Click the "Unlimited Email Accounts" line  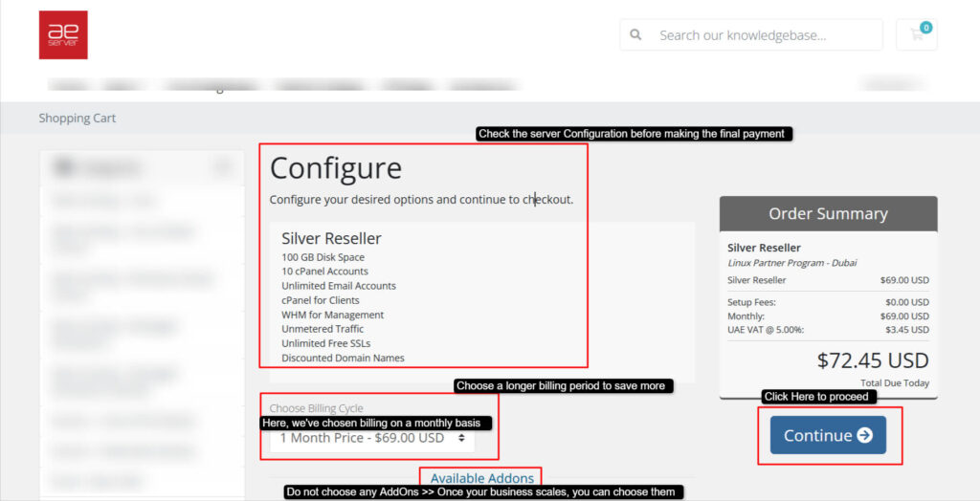click(339, 286)
